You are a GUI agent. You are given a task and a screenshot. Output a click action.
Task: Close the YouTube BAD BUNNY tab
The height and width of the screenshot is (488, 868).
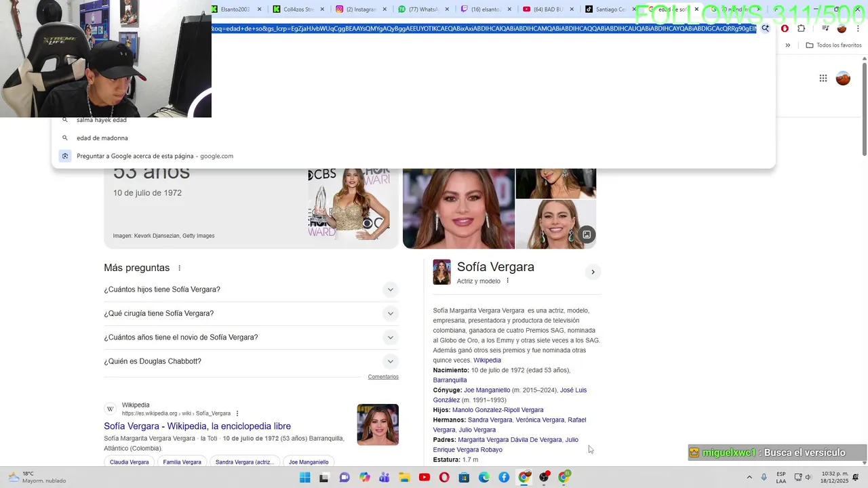pos(572,9)
